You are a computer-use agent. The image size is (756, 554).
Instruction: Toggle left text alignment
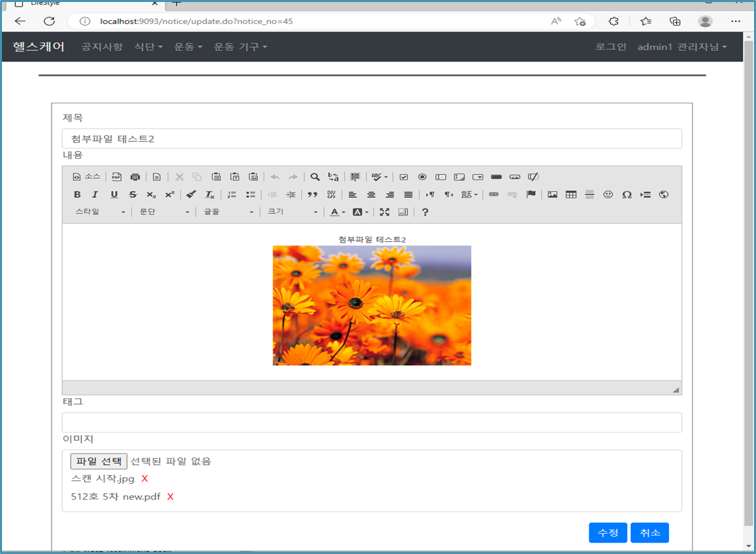[353, 194]
